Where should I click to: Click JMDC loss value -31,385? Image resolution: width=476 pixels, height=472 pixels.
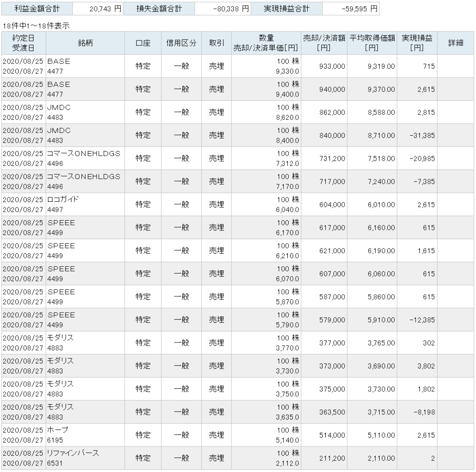(x=422, y=136)
